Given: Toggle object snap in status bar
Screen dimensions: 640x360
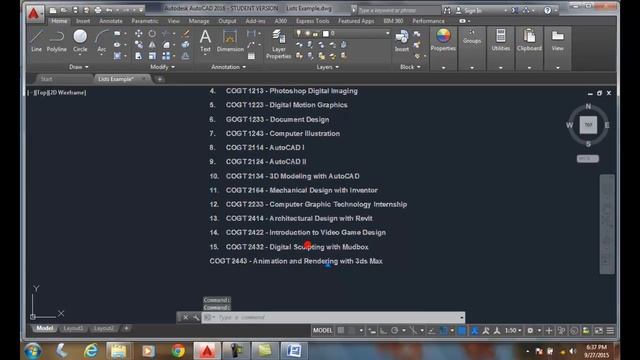Looking at the screenshot, I should point(444,331).
